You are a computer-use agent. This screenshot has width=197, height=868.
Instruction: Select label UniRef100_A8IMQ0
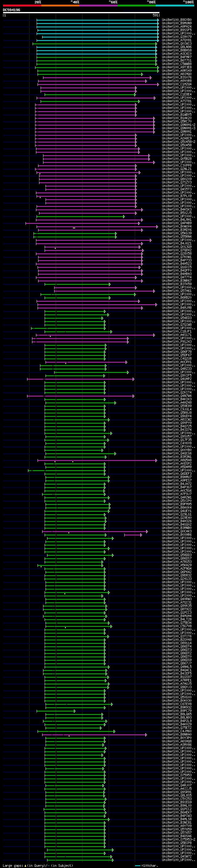[x=177, y=74]
